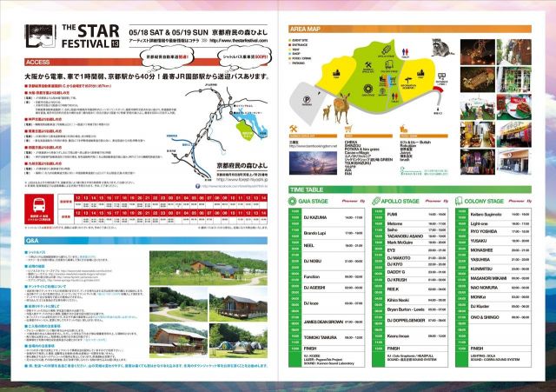Click 'DADDY G' in Apollo Stage
The height and width of the screenshot is (392, 556).
point(396,272)
